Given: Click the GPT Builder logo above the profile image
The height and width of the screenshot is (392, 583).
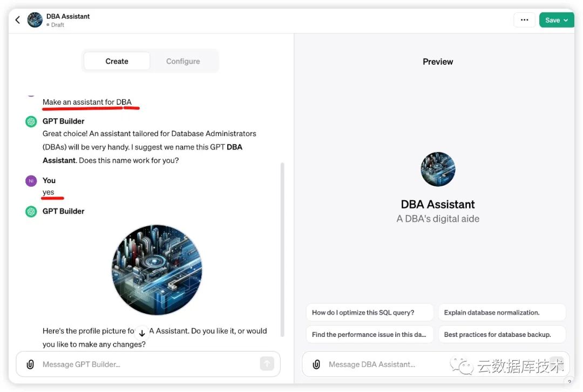Looking at the screenshot, I should click(x=31, y=212).
